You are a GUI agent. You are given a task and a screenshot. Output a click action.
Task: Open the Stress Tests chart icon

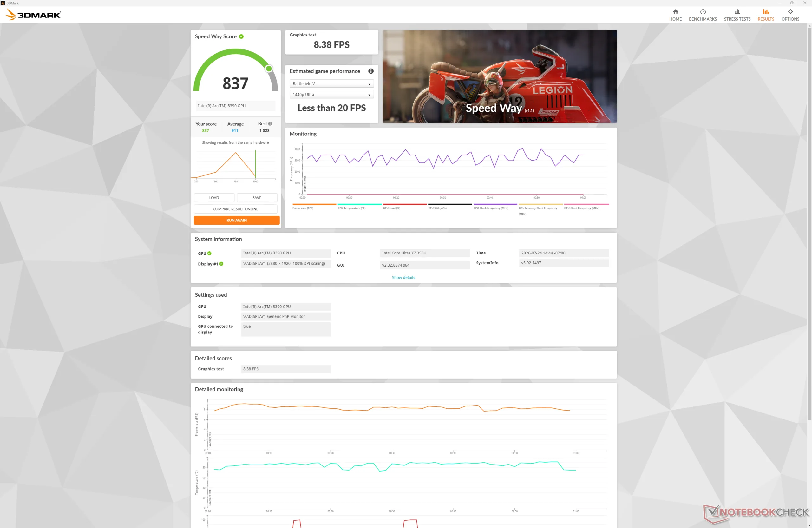click(737, 12)
